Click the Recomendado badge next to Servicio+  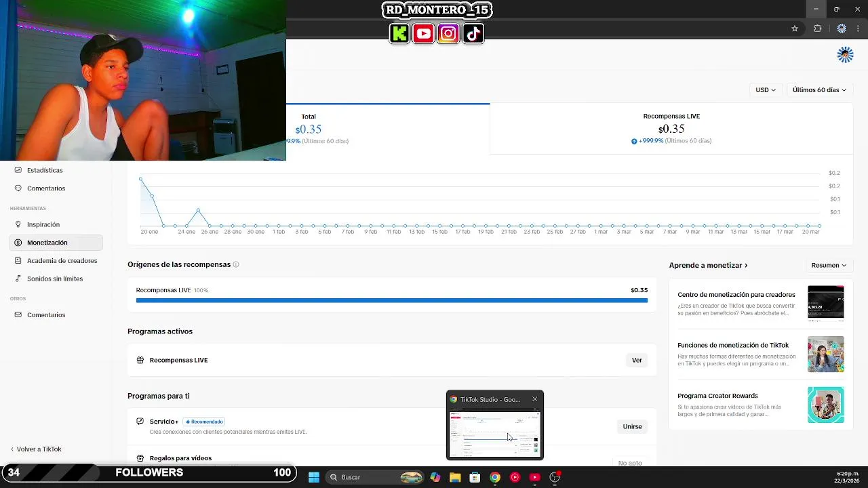coord(203,422)
